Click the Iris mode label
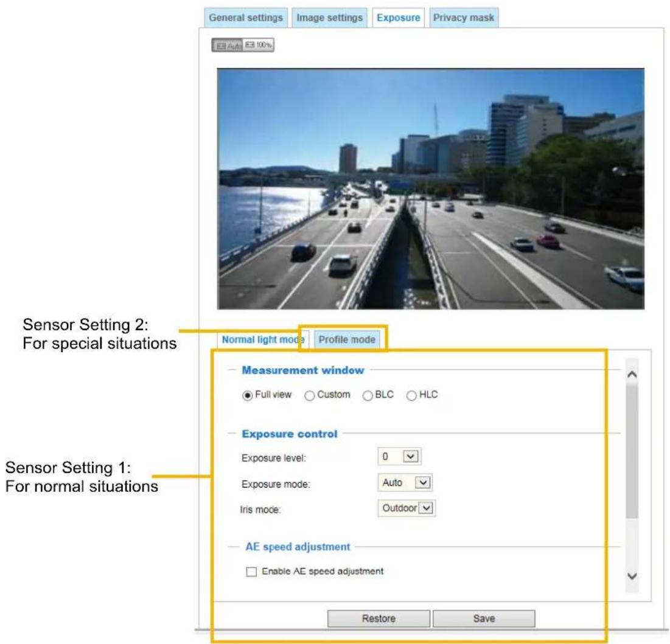This screenshot has height=644, width=670. 260,510
